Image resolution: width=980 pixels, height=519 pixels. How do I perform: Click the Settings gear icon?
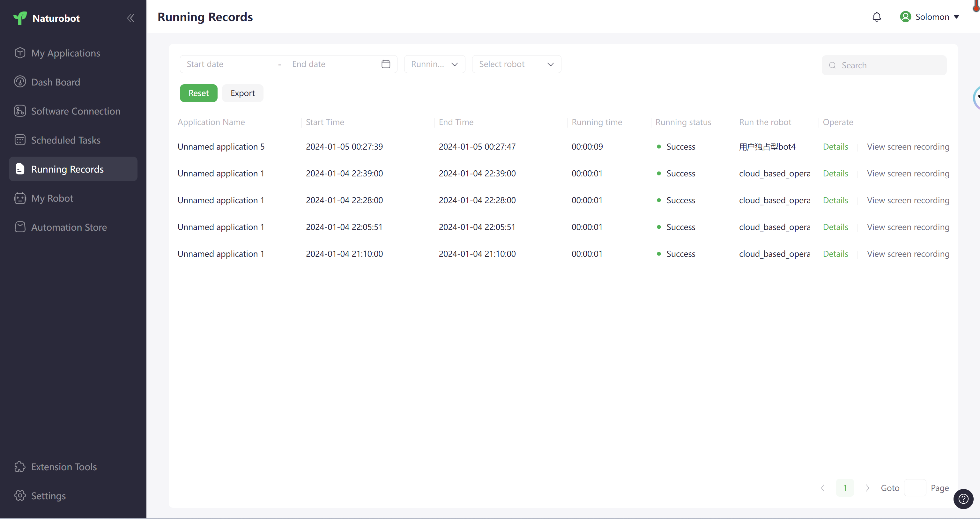20,495
